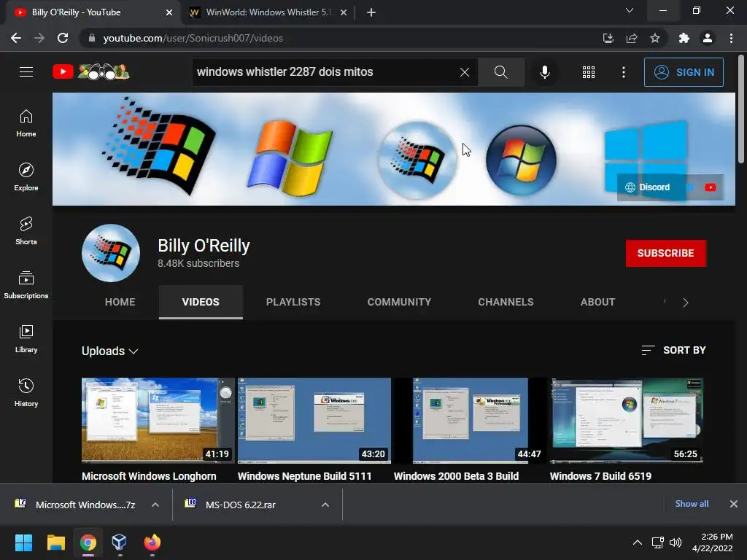Screen dimensions: 747x560
Task: Open Firefox from taskbar
Action: point(152,542)
